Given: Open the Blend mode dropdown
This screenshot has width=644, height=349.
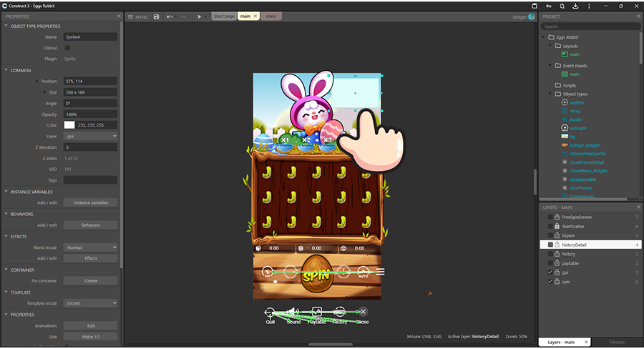Looking at the screenshot, I should coord(91,247).
